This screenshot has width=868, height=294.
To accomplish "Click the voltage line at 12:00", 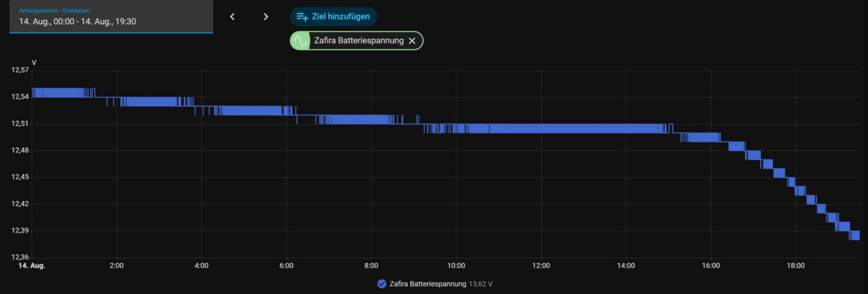I will click(x=541, y=128).
